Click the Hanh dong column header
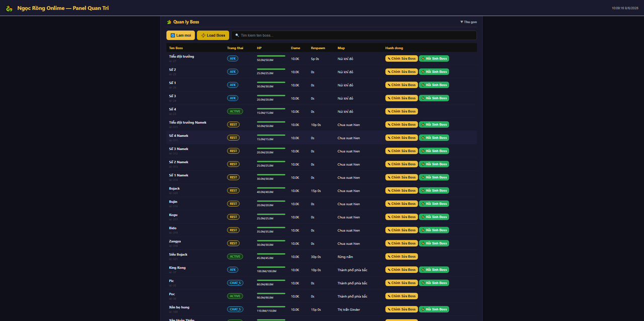Image resolution: width=644 pixels, height=321 pixels. pos(394,48)
